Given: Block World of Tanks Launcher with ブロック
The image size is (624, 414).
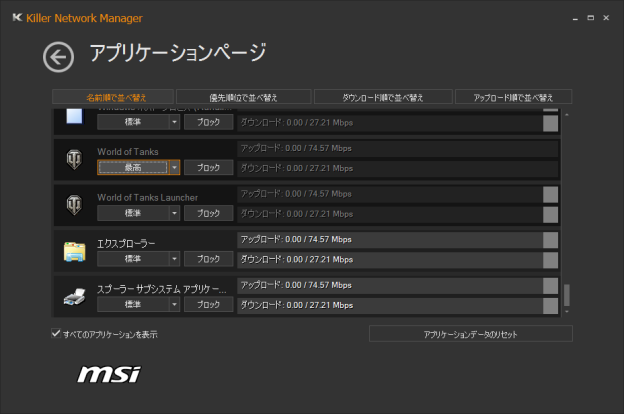Looking at the screenshot, I should (209, 213).
